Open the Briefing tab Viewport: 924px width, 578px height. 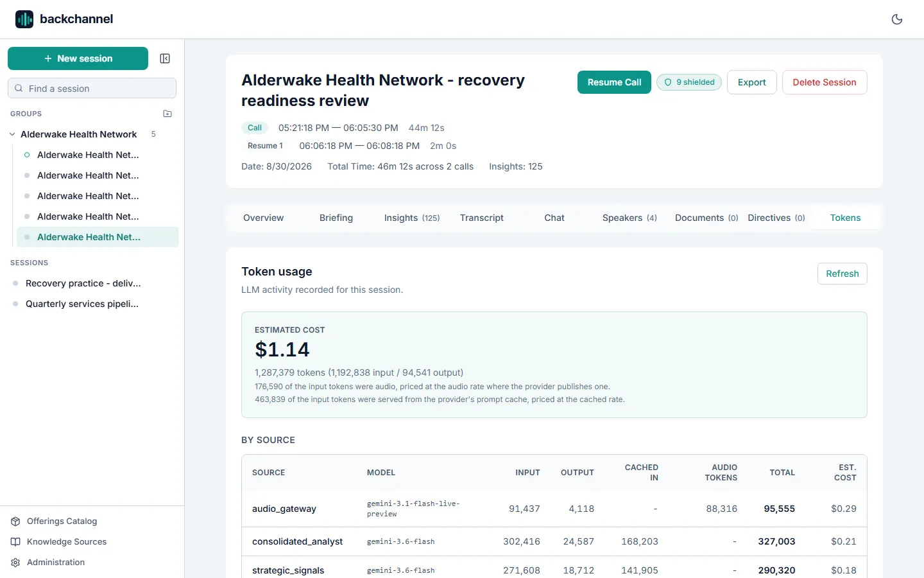(336, 218)
